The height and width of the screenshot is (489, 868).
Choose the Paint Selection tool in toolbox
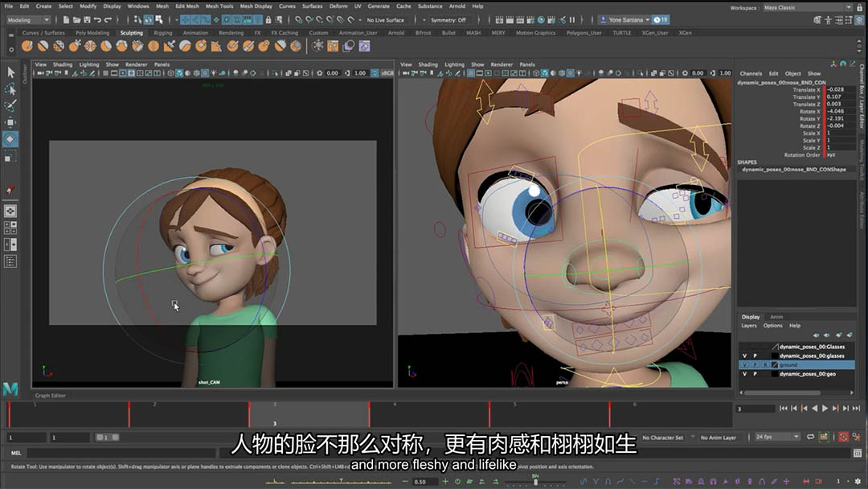[10, 105]
